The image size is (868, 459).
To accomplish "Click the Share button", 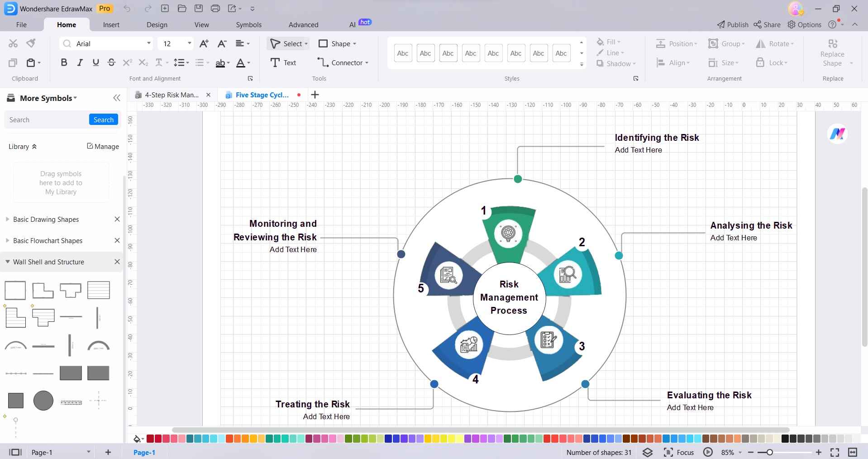I will 767,24.
